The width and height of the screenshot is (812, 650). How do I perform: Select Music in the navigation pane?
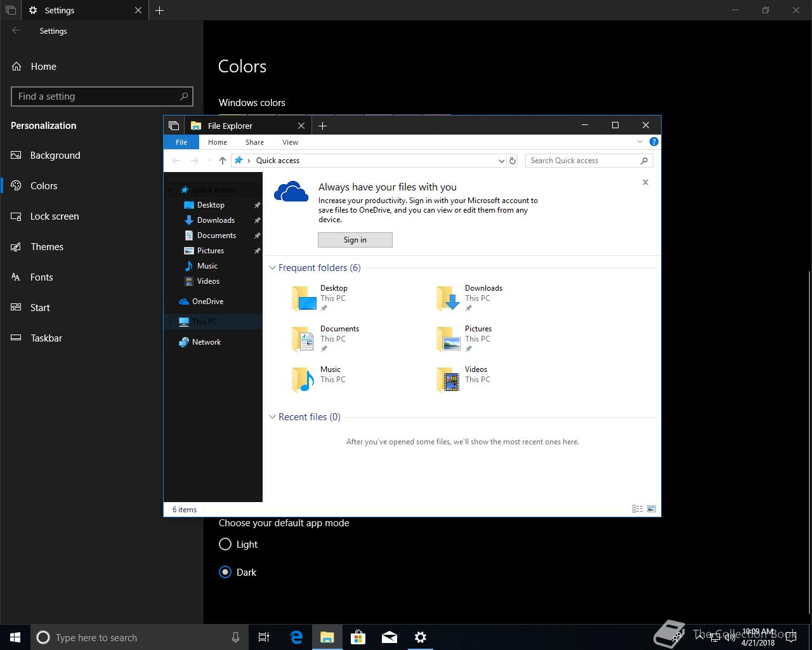[213, 266]
